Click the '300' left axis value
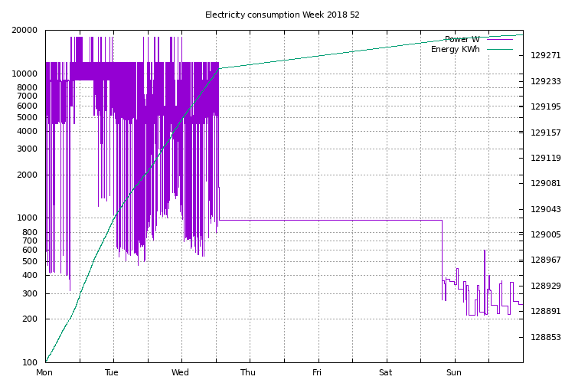 click(30, 293)
